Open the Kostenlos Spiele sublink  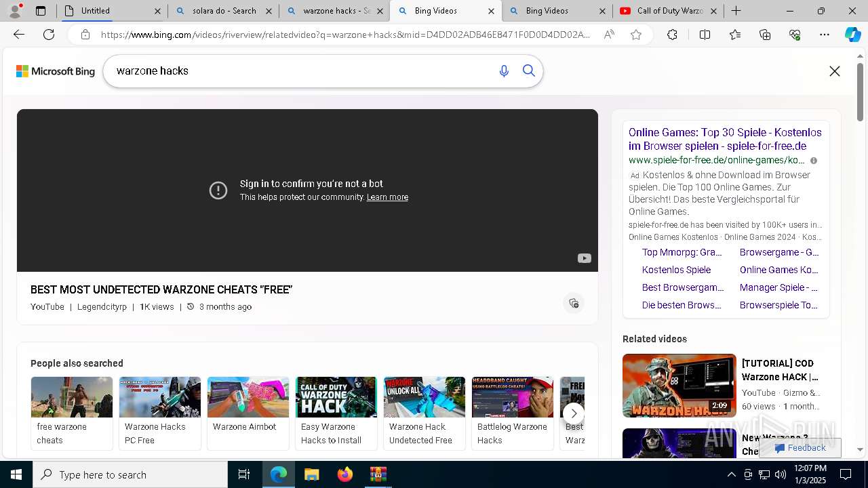point(676,270)
